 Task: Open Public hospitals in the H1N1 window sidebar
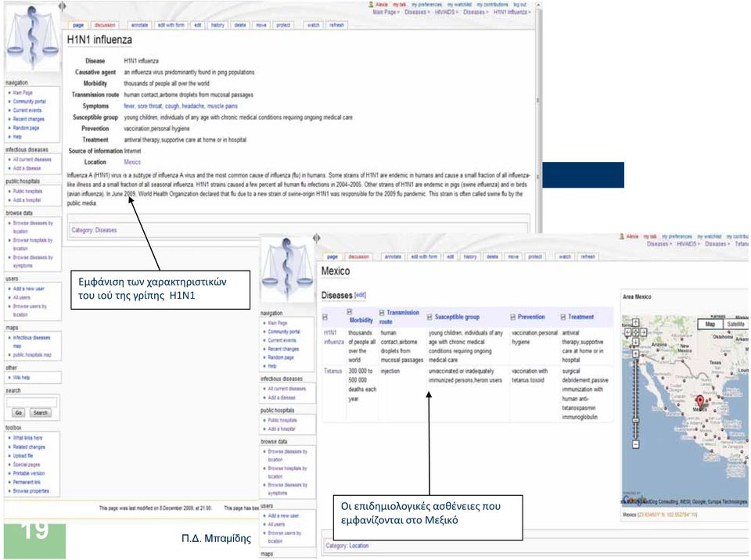[x=28, y=191]
